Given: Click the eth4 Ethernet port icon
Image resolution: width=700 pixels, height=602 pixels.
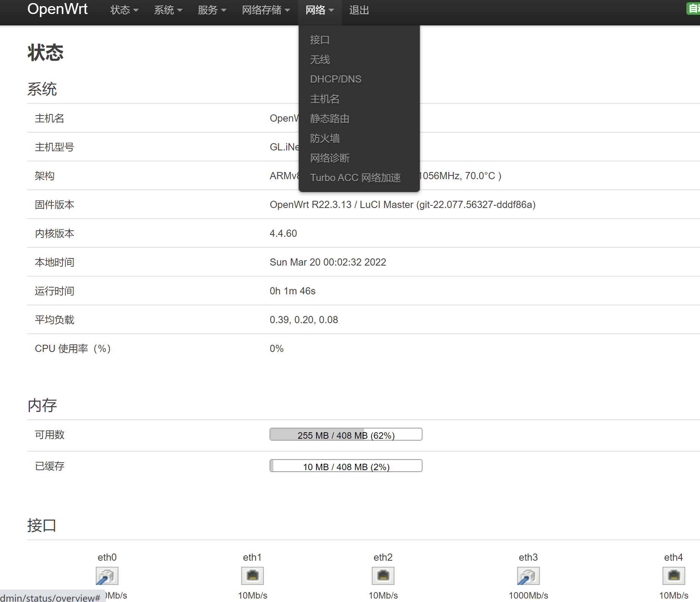Looking at the screenshot, I should [x=674, y=575].
